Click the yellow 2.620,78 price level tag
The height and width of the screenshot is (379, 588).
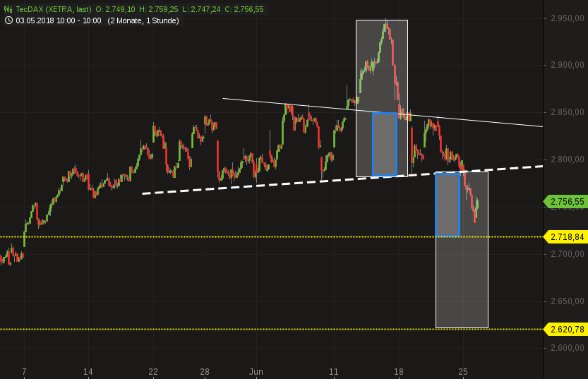point(565,330)
